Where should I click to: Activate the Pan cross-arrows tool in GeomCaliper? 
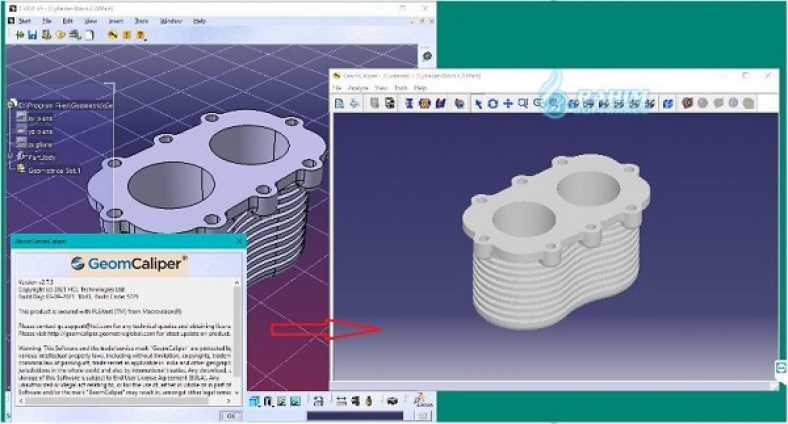coord(508,103)
